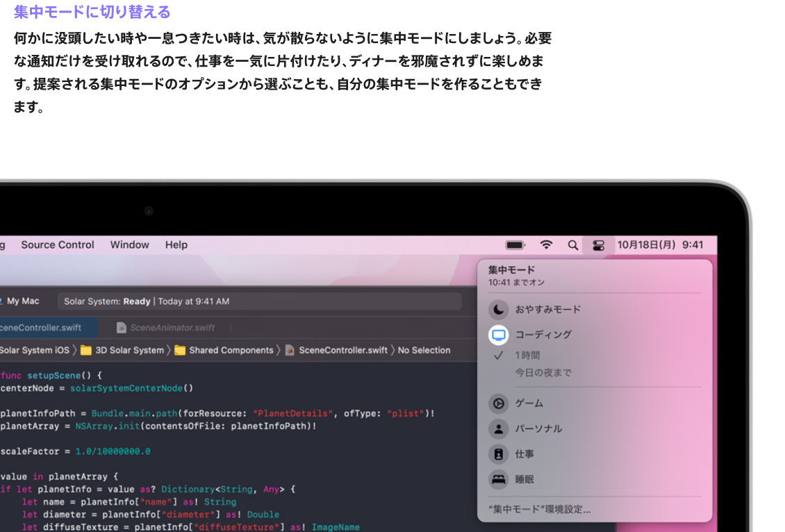This screenshot has width=785, height=532.
Task: Click the planetInfo["diffuseTexture"] code line
Action: [x=191, y=527]
